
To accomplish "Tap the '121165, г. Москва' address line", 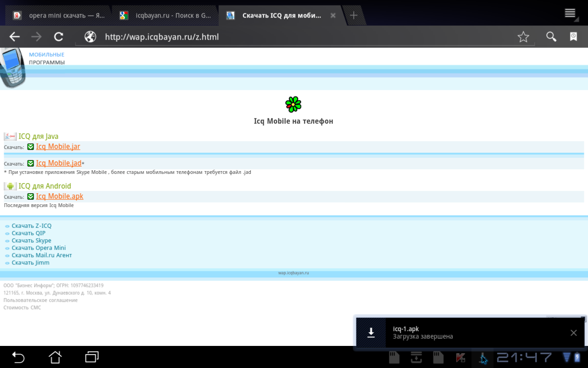I will [x=57, y=293].
